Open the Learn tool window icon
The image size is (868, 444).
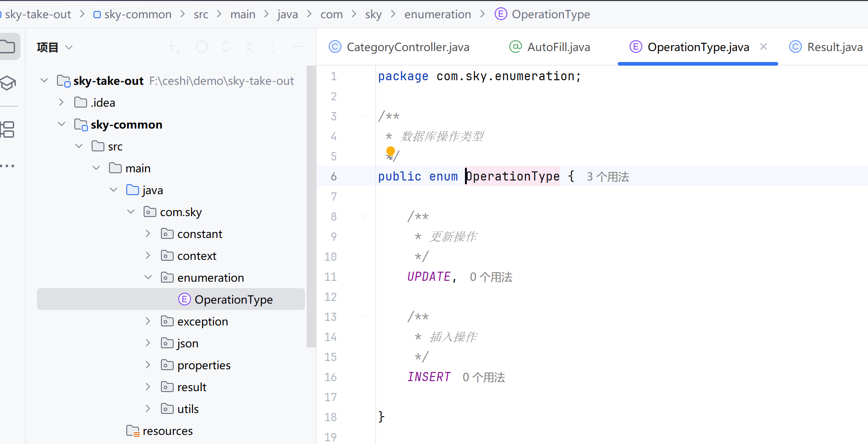[8, 83]
